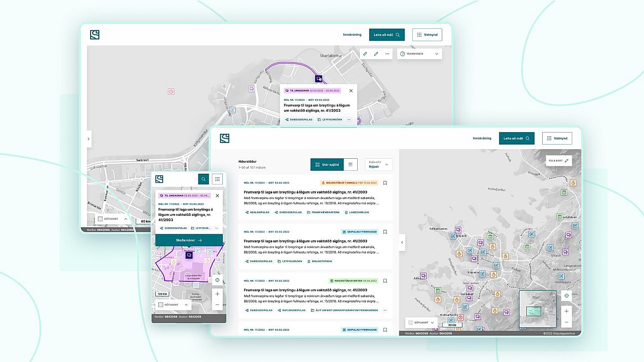Screen dimensions: 644x362
Task: Switch results to list view
Action: [x=350, y=165]
